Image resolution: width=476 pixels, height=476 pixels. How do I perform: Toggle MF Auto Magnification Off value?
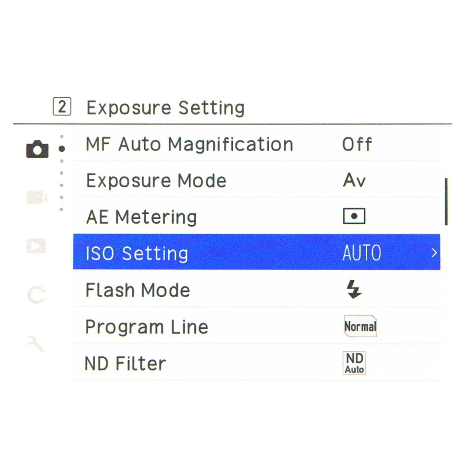(357, 144)
